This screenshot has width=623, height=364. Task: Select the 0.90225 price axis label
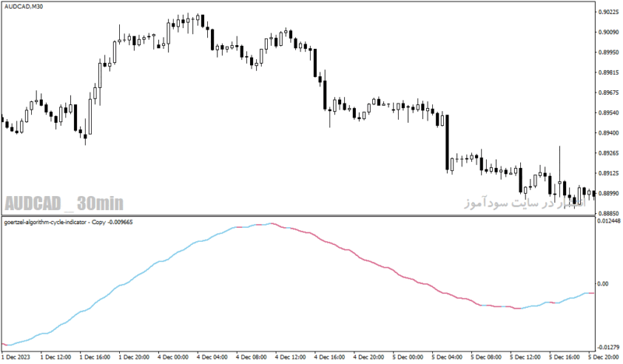pyautogui.click(x=608, y=12)
